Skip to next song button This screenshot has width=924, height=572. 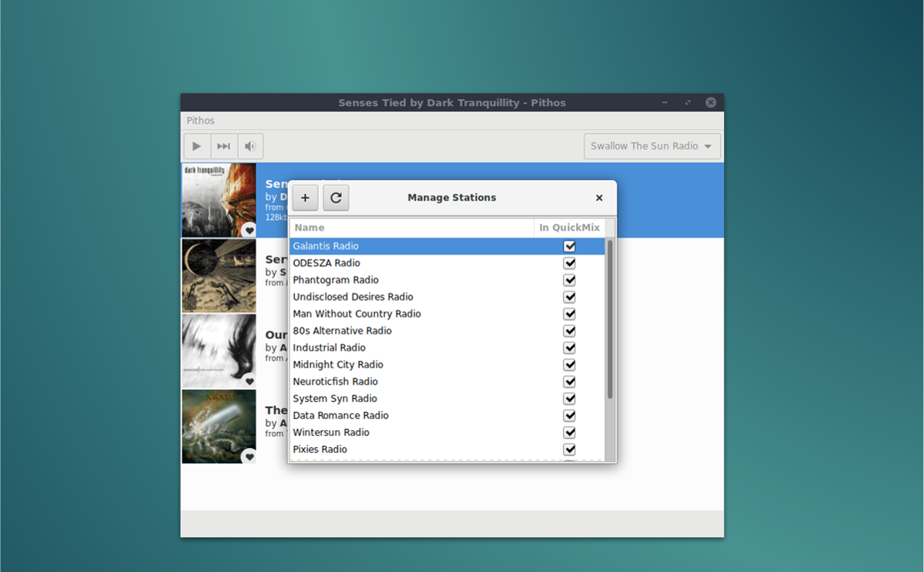tap(223, 146)
